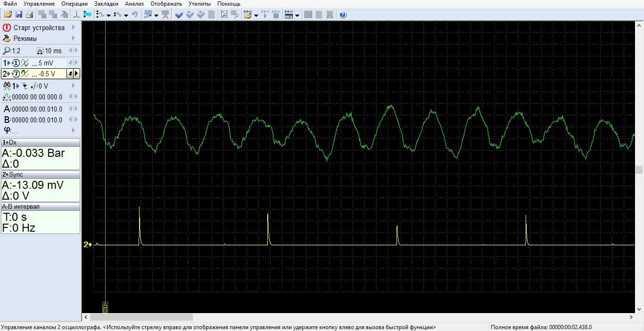The height and width of the screenshot is (331, 644).
Task: Click the 2▸Sync panel header
Action: 41,174
